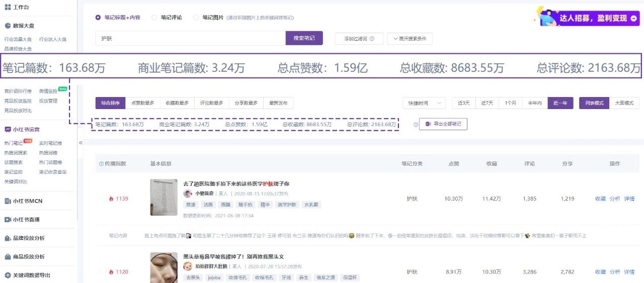Sort by 评论数最多
The image size is (644, 283).
click(x=211, y=103)
